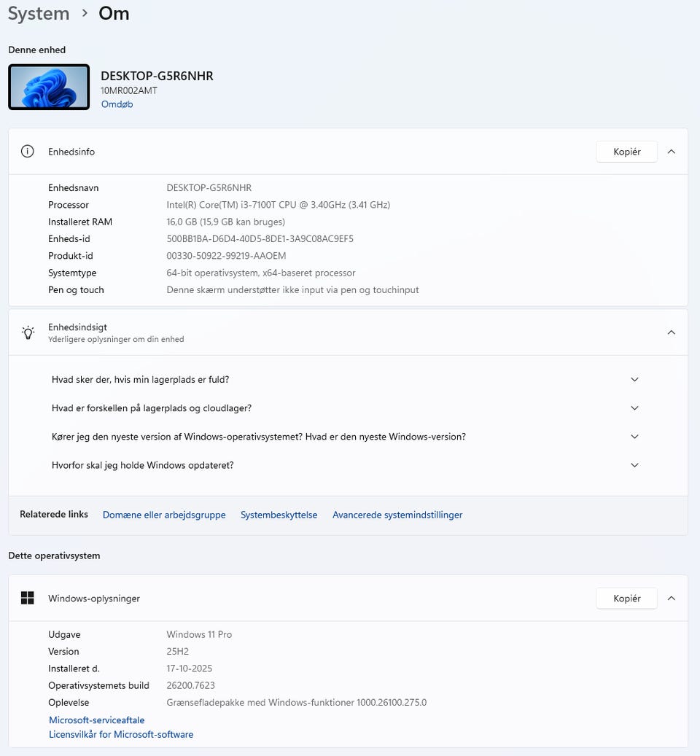Click the info icon beside Enhedsinfo
700x756 pixels.
click(28, 152)
